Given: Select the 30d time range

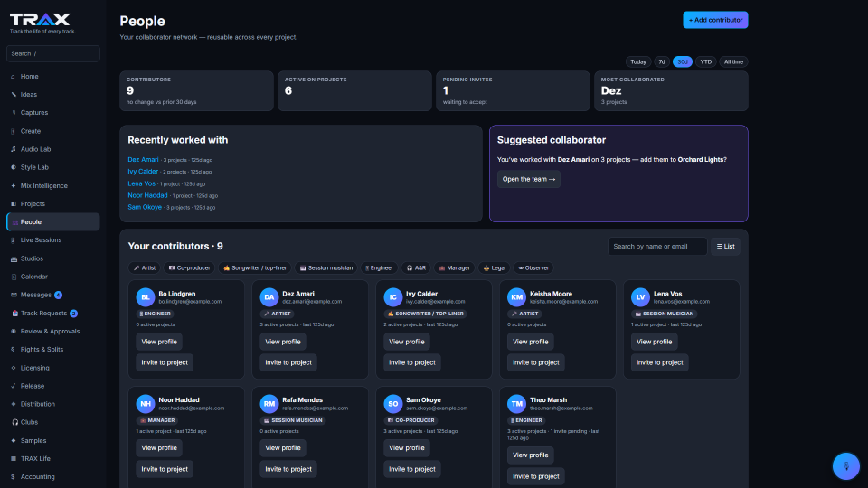Looking at the screenshot, I should [683, 62].
